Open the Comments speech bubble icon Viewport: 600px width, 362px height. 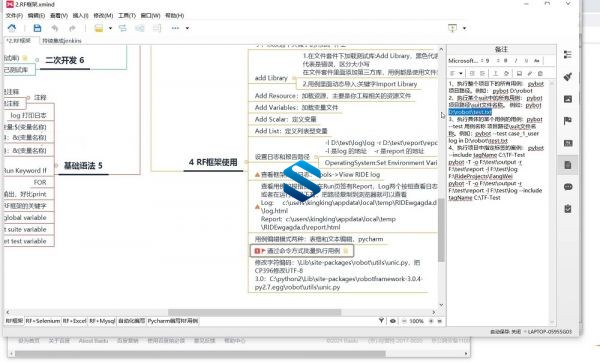[568, 187]
